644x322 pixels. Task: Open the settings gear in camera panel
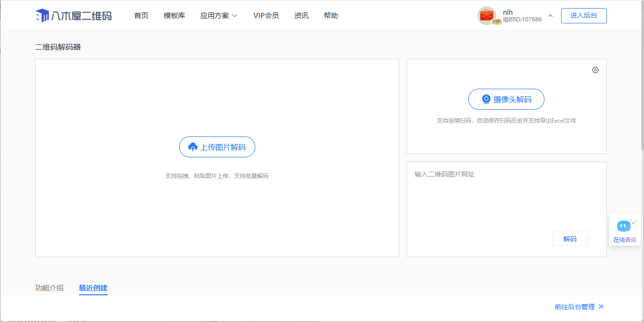pyautogui.click(x=595, y=70)
